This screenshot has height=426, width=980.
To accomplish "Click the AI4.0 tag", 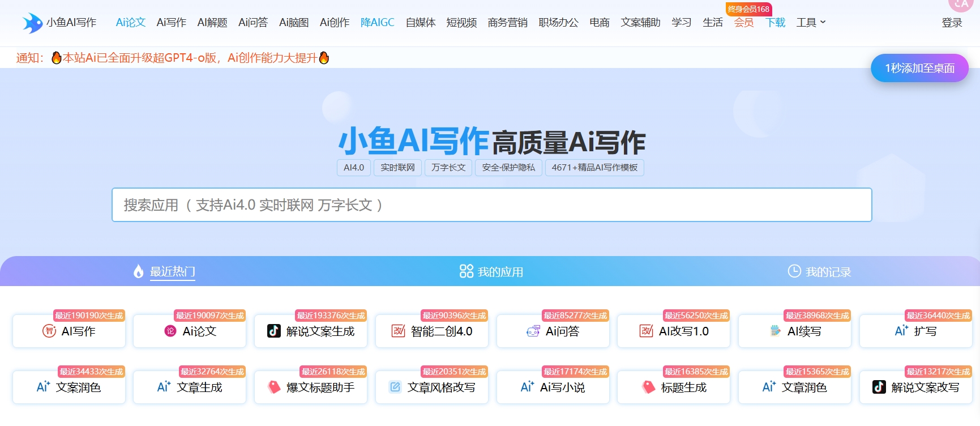I will click(354, 168).
